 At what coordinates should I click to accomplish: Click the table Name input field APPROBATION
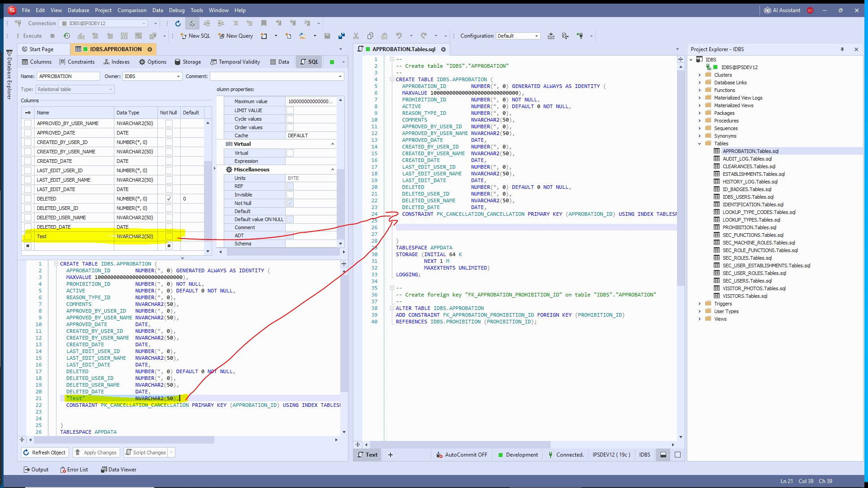[x=68, y=76]
